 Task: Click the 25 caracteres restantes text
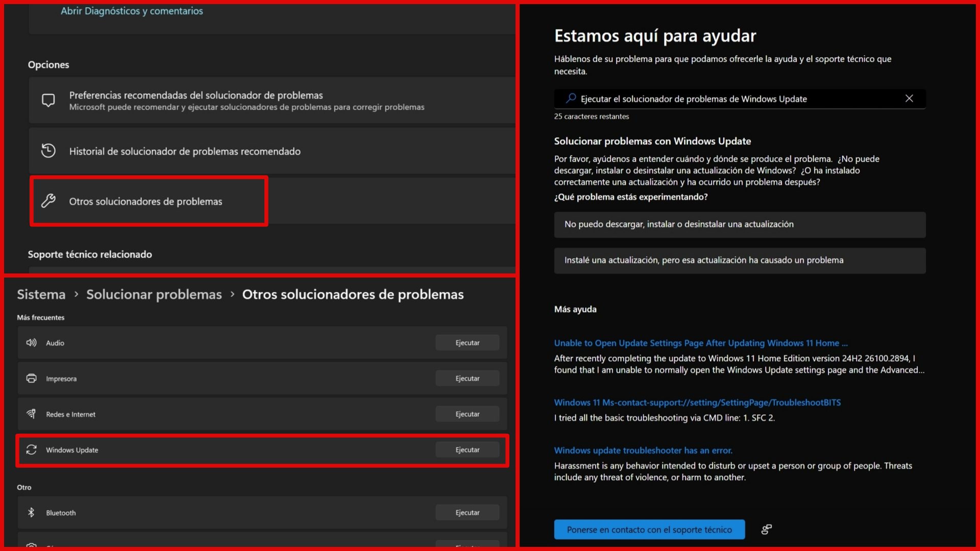pos(591,116)
